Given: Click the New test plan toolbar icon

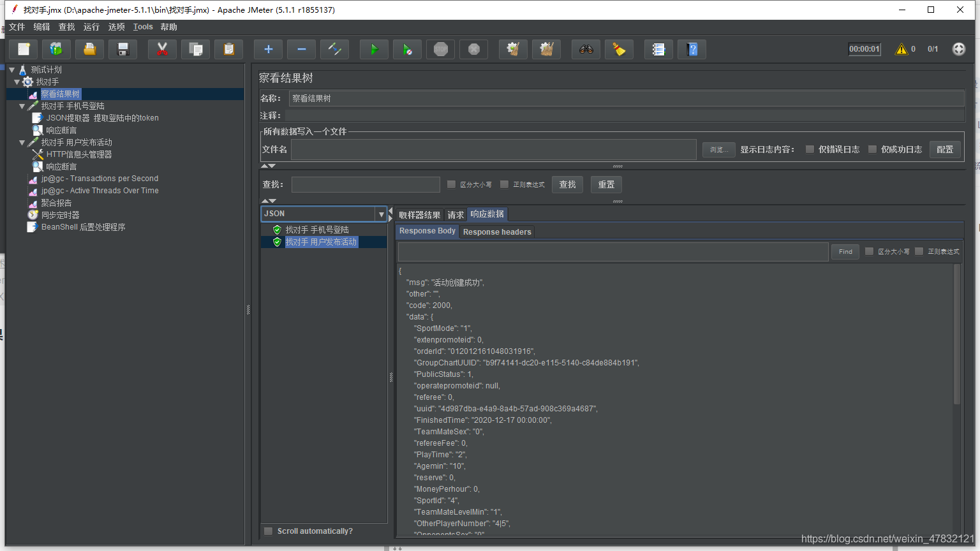Looking at the screenshot, I should point(24,49).
